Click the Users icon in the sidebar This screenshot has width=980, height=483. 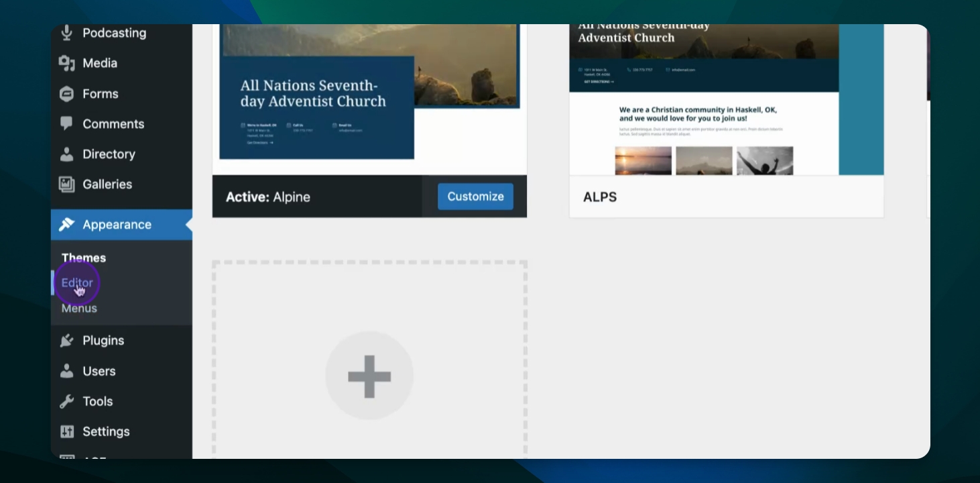(x=66, y=371)
